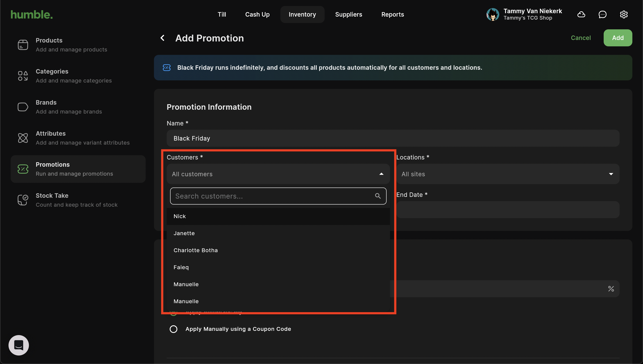This screenshot has width=643, height=364.
Task: Click the Cancel link
Action: (580, 38)
